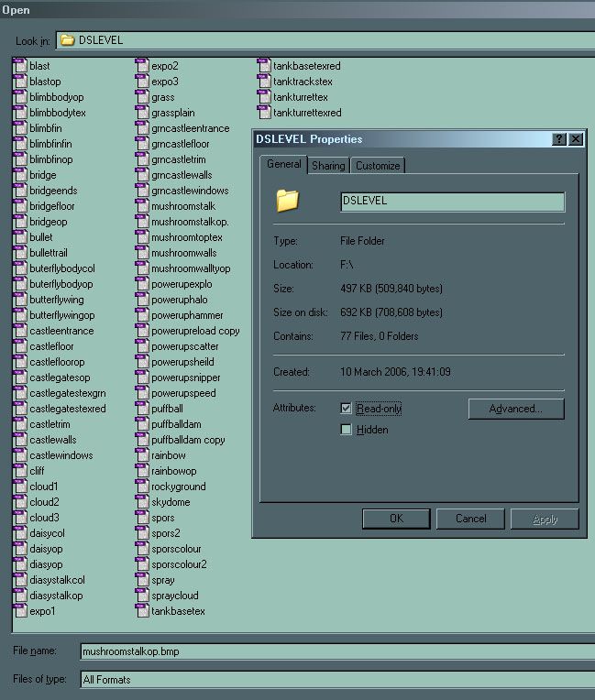
Task: Click the Advanced... button
Action: tap(515, 409)
